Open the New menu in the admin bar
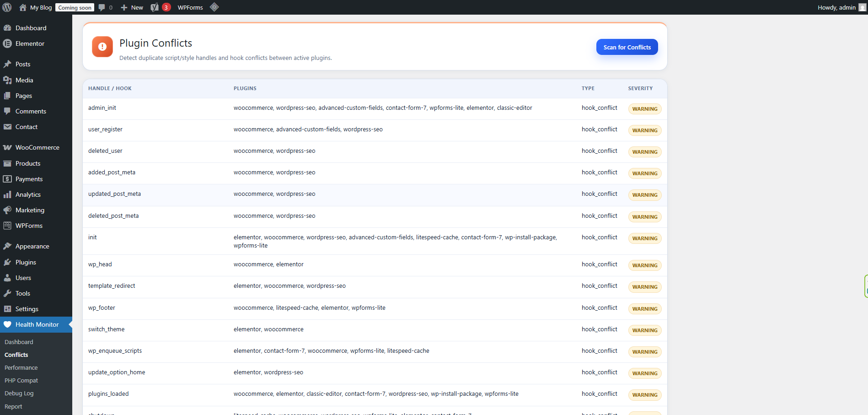This screenshot has width=868, height=415. point(131,7)
